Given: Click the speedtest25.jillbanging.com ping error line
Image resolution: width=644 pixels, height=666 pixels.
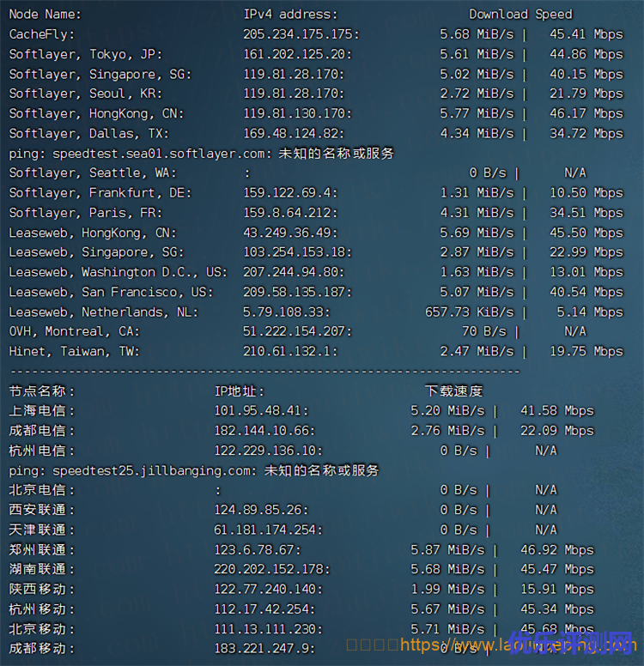Looking at the screenshot, I should (x=194, y=470).
